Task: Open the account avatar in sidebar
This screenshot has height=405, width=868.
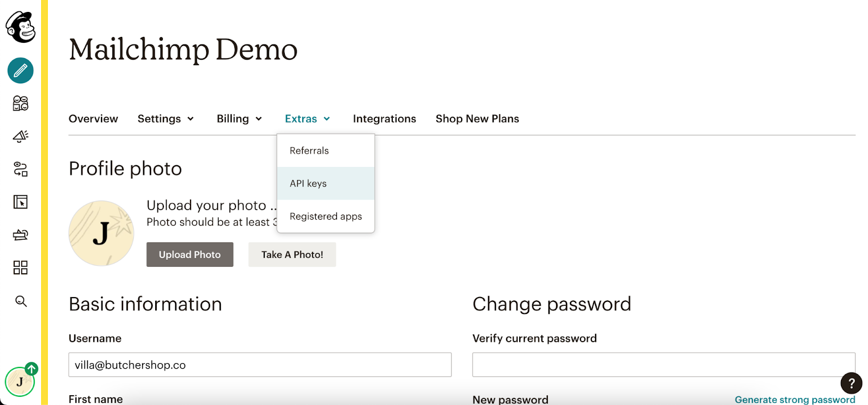Action: coord(20,382)
